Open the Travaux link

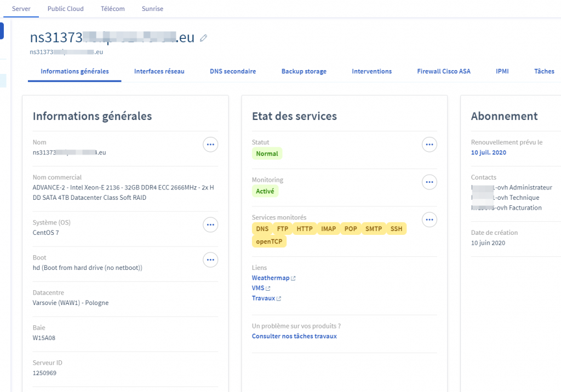tap(263, 298)
